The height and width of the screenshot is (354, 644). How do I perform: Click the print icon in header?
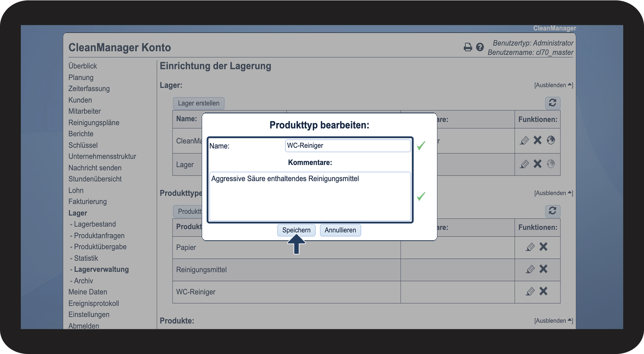coord(468,47)
